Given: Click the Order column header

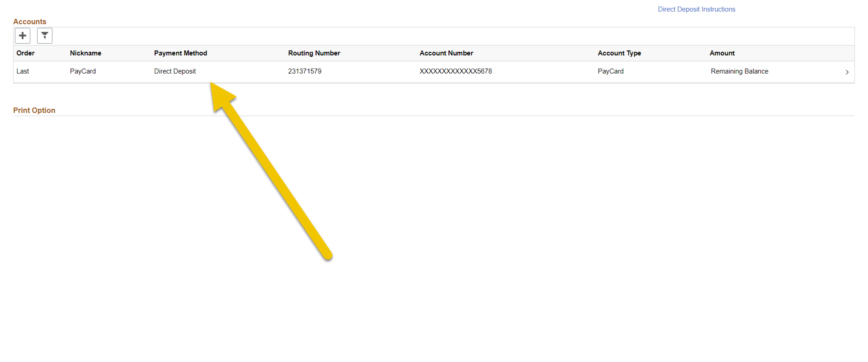Looking at the screenshot, I should click(25, 53).
